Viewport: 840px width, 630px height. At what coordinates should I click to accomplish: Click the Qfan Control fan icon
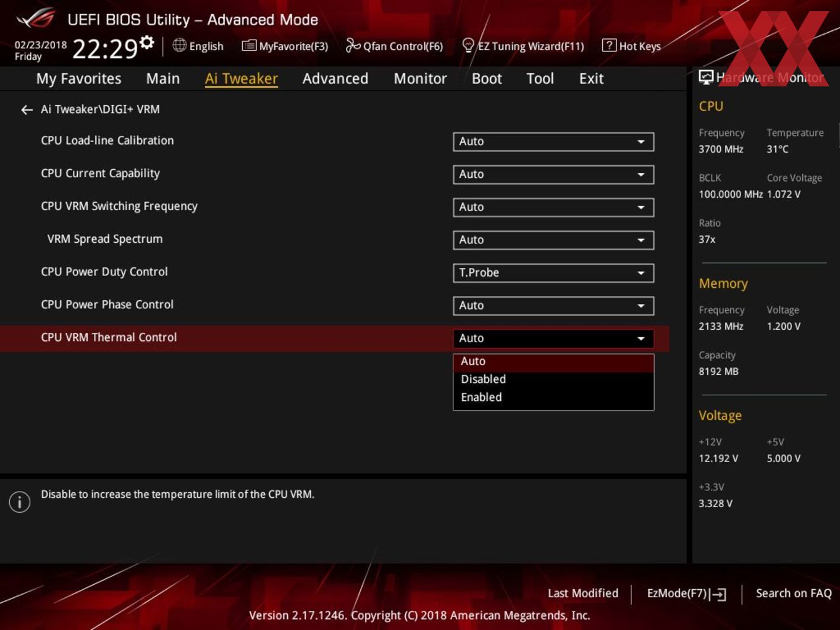pos(353,45)
